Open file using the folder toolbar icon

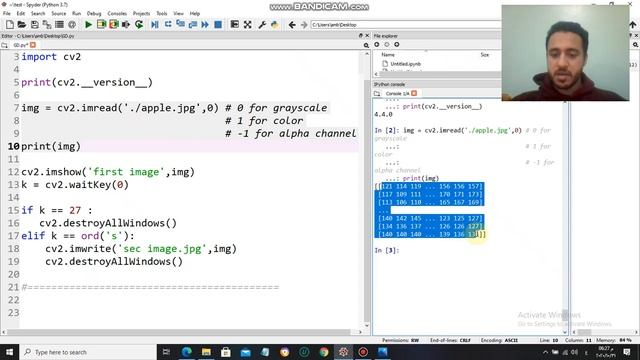[x=22, y=25]
